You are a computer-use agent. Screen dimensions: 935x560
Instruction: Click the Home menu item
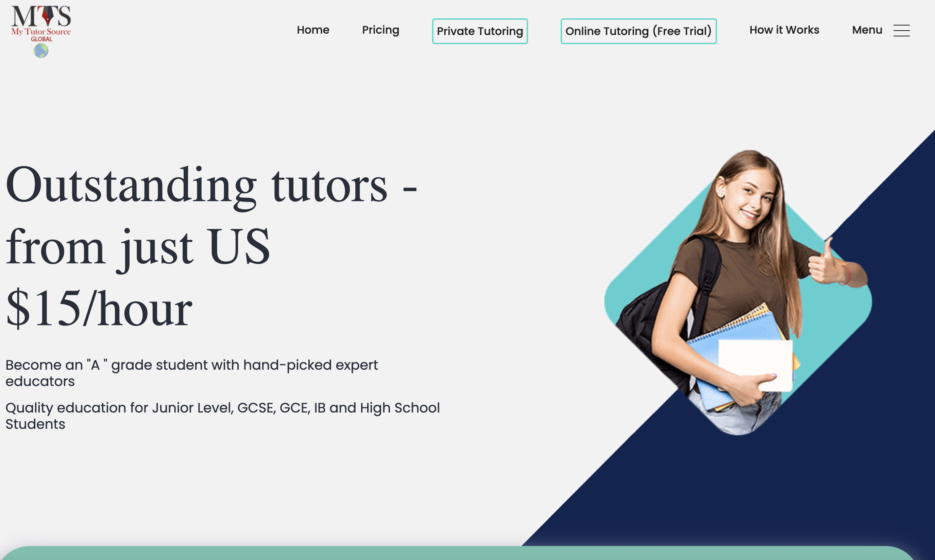coord(313,29)
